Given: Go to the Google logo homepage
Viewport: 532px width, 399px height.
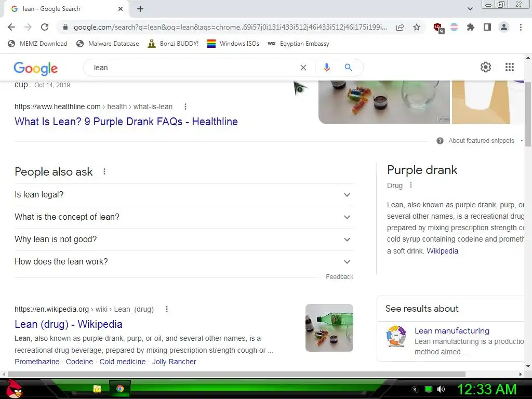Looking at the screenshot, I should [36, 68].
